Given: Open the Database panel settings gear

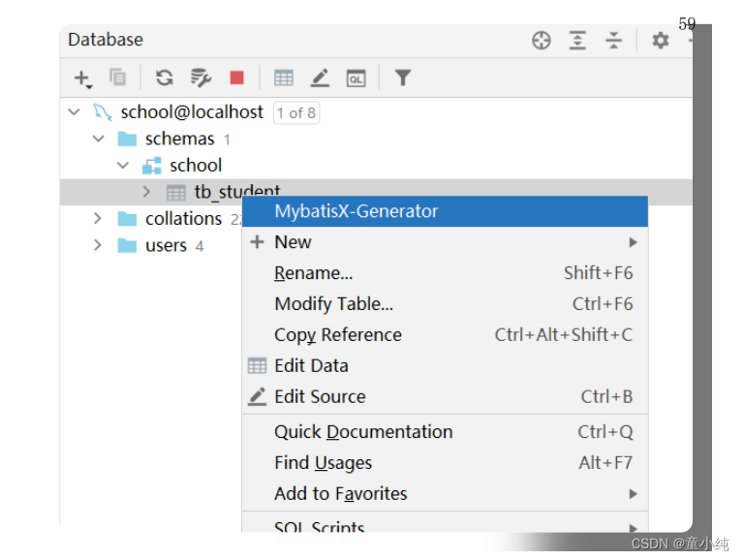Looking at the screenshot, I should 661,41.
